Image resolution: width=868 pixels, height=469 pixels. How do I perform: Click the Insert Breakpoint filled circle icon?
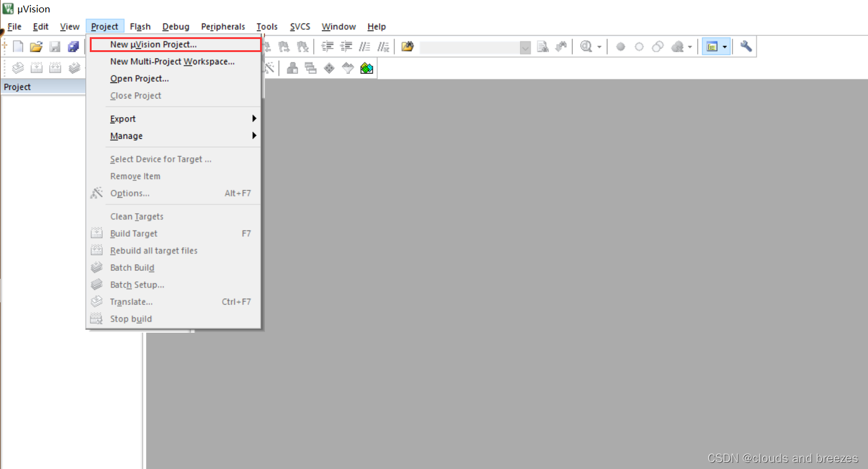tap(620, 46)
